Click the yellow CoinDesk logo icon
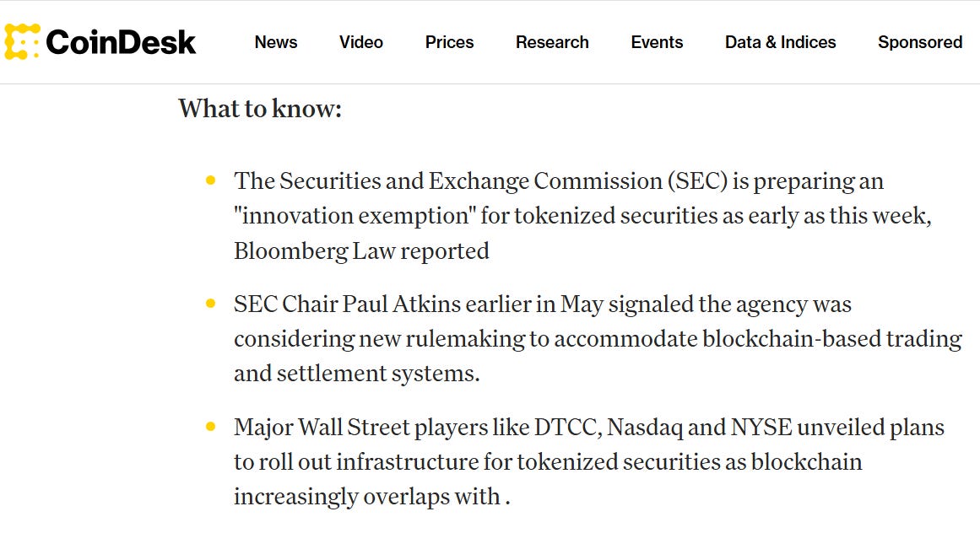 click(22, 42)
